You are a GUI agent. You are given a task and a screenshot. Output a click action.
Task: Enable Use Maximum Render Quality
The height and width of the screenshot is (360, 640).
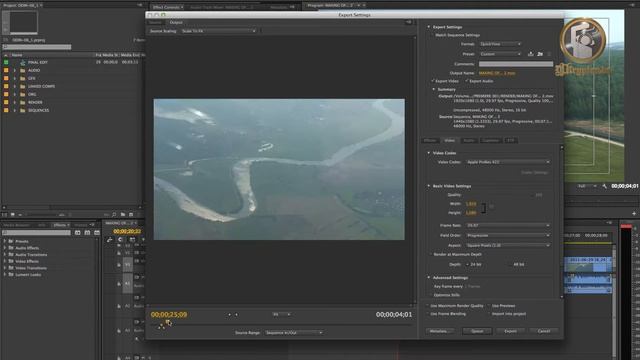(427, 306)
